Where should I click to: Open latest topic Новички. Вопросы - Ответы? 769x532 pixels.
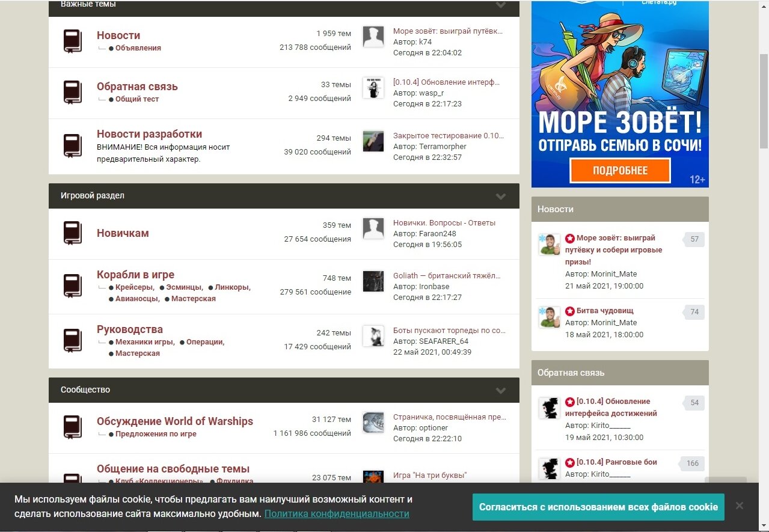(x=444, y=223)
